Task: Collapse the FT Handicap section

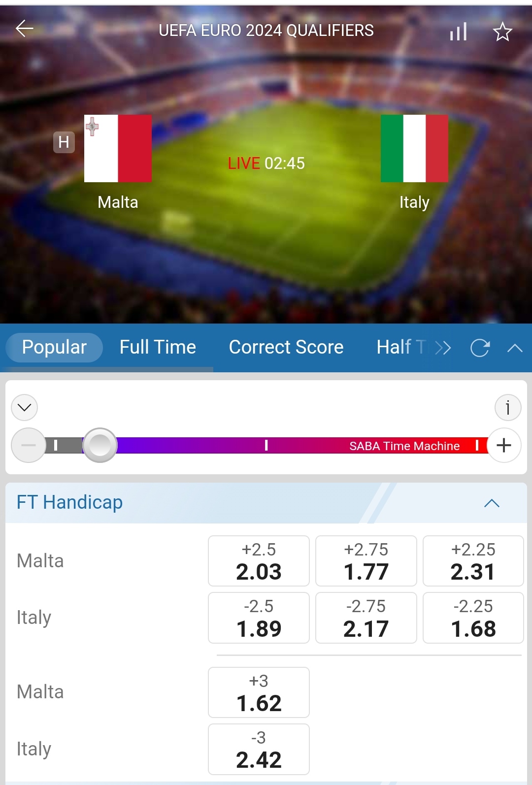Action: (492, 503)
